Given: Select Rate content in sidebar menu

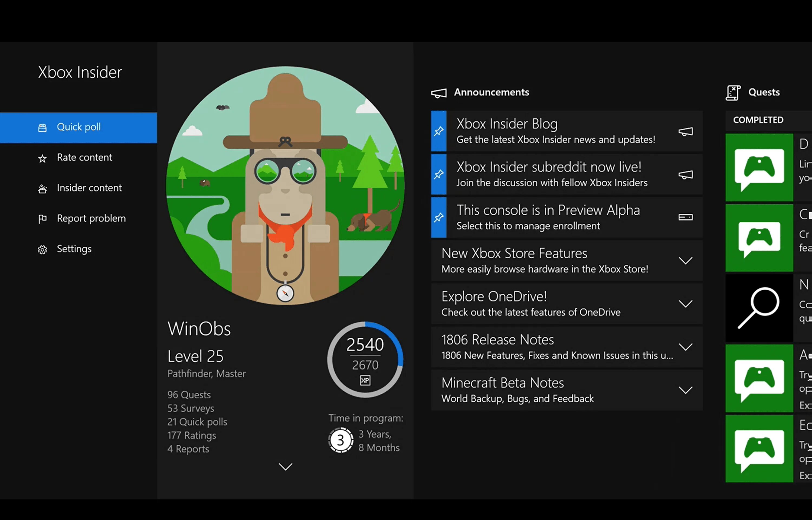Looking at the screenshot, I should 84,157.
